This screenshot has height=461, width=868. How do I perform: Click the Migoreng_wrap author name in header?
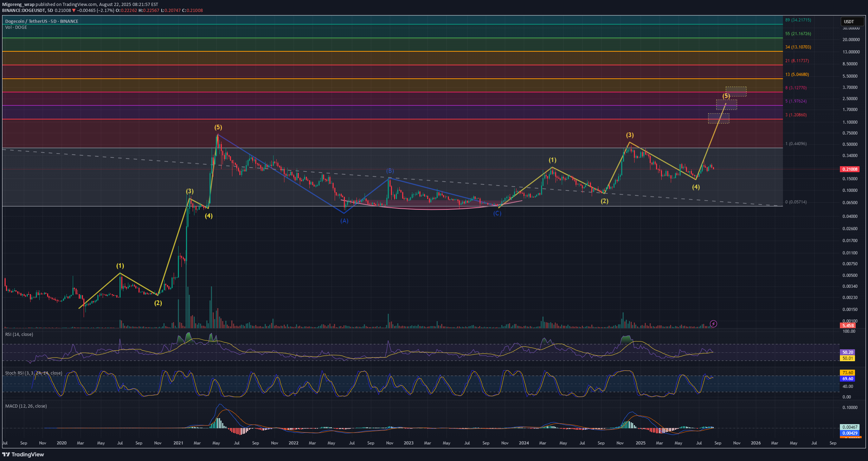pos(18,5)
